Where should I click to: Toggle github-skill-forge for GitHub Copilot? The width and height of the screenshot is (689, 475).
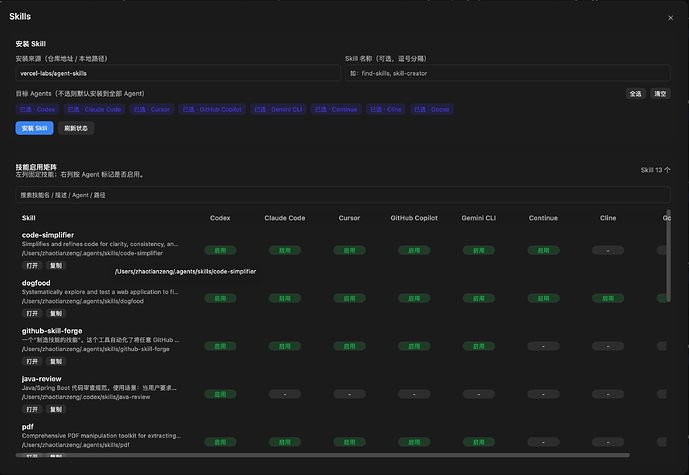click(414, 346)
